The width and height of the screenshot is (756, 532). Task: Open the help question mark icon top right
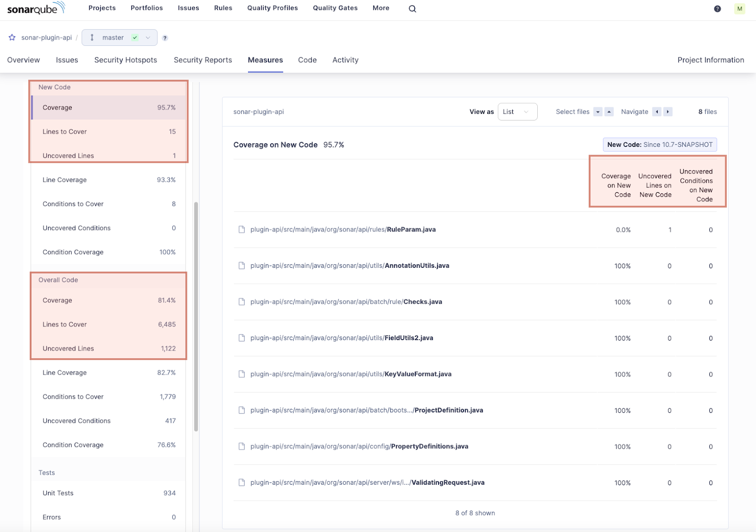pyautogui.click(x=717, y=9)
